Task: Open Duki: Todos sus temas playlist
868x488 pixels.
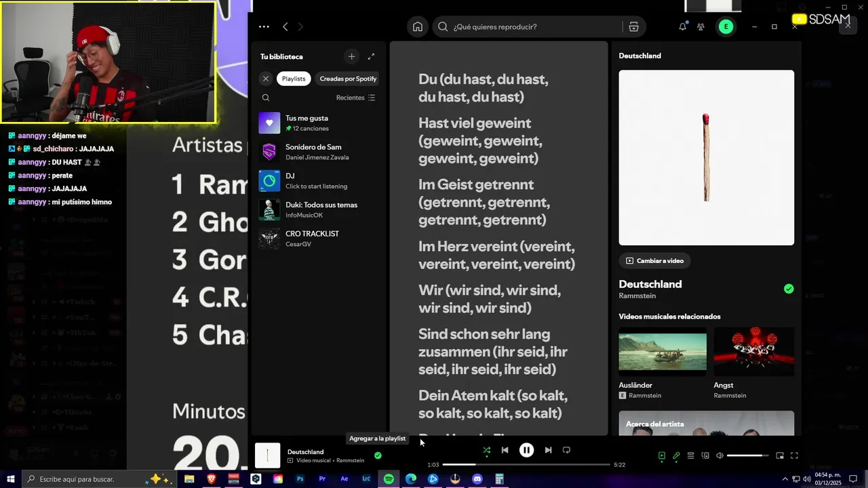Action: pos(319,209)
